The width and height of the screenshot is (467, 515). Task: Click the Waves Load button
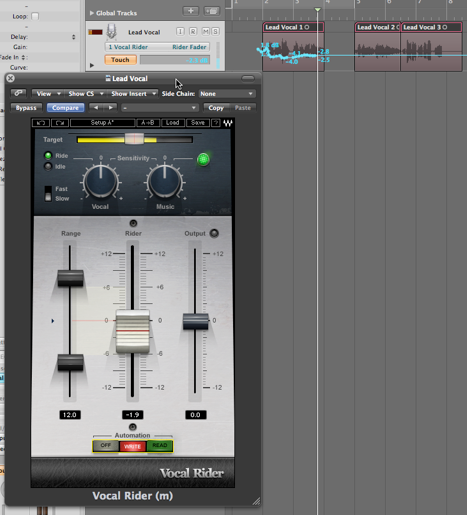pos(172,123)
